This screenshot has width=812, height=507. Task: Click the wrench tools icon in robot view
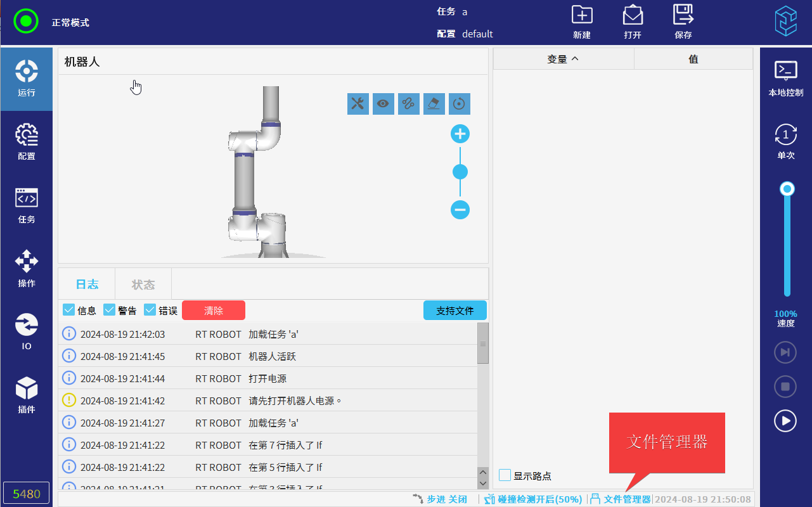point(358,104)
